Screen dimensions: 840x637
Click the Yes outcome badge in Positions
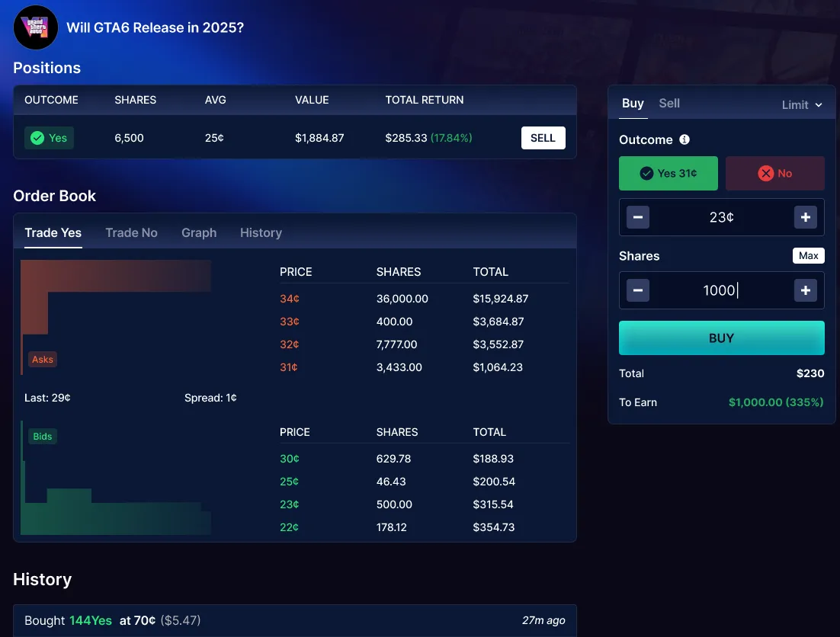click(49, 138)
